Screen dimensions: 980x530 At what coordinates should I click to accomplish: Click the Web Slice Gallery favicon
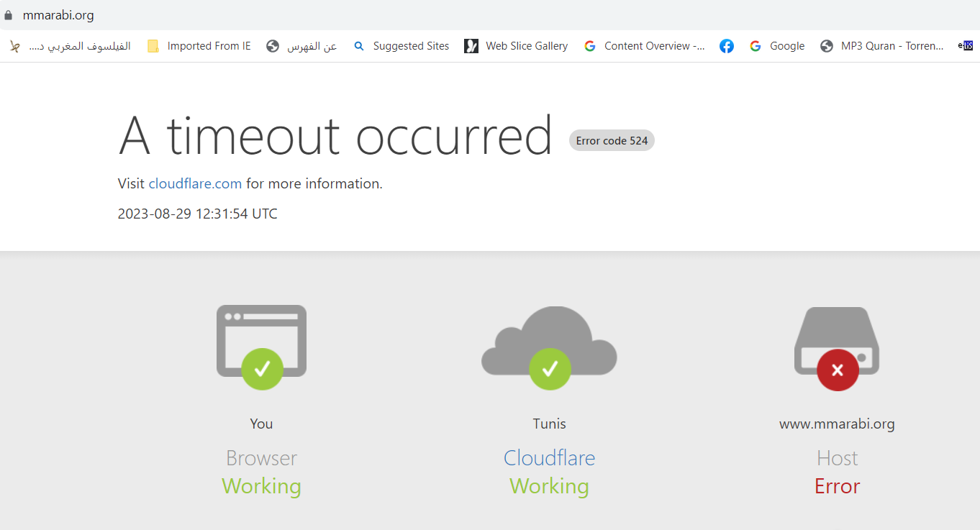(471, 46)
